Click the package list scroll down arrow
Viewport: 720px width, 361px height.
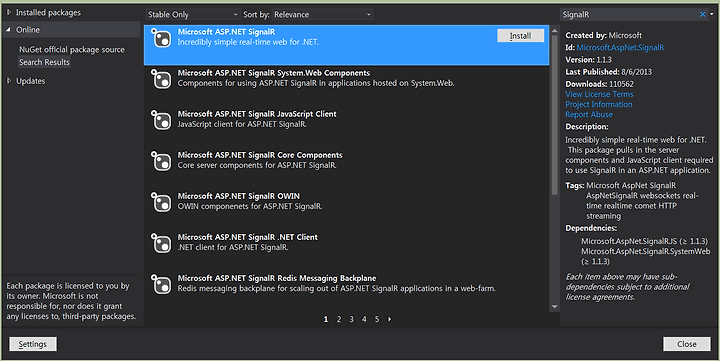click(x=554, y=307)
